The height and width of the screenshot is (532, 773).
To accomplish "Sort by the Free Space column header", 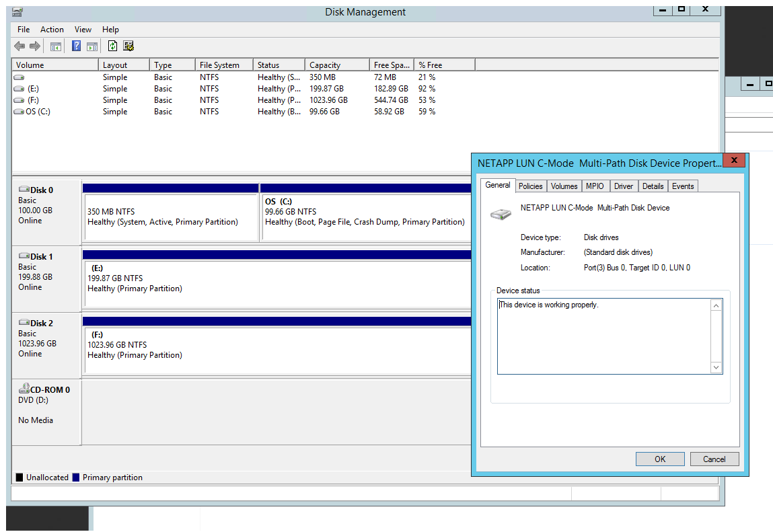I will [392, 65].
